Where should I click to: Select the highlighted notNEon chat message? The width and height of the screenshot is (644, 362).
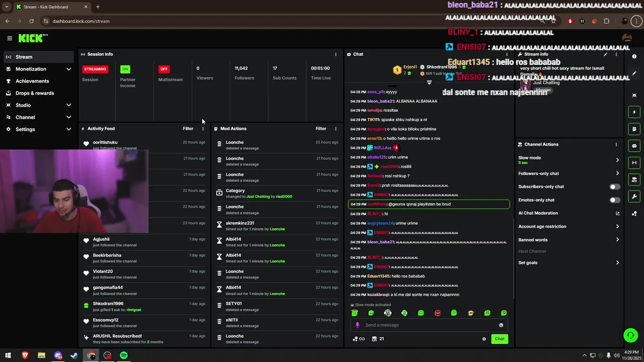click(429, 204)
